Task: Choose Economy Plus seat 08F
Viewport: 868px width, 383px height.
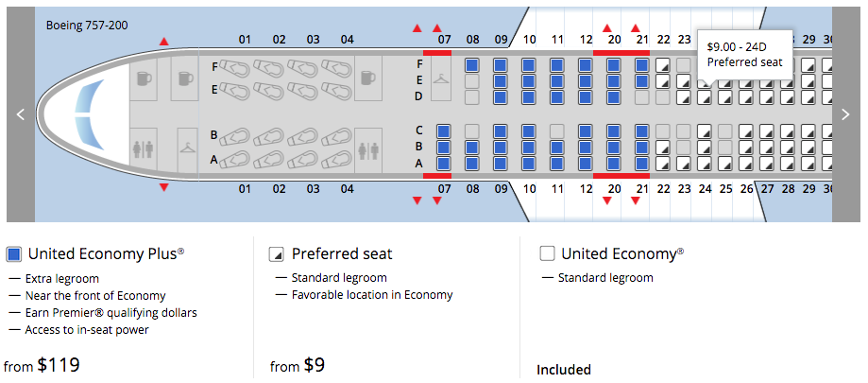Action: coord(472,65)
